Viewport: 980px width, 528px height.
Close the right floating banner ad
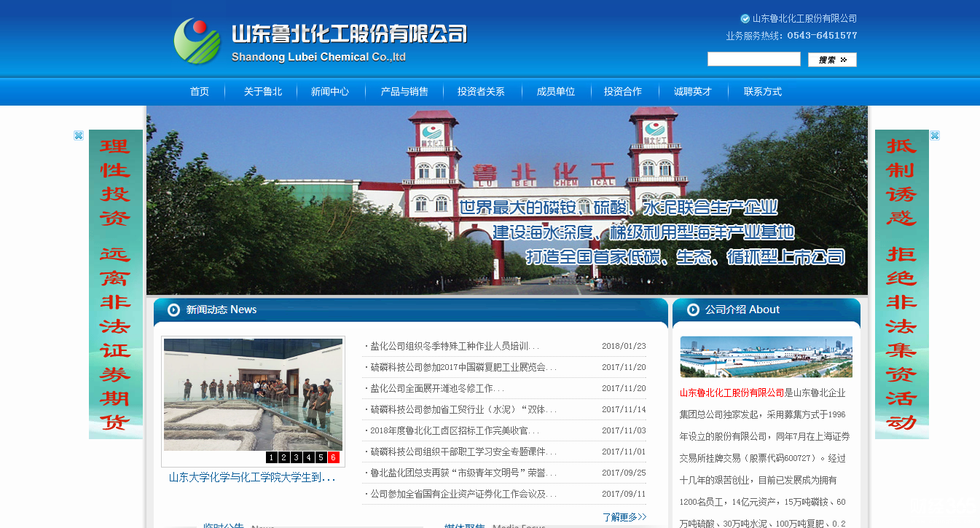(x=935, y=135)
